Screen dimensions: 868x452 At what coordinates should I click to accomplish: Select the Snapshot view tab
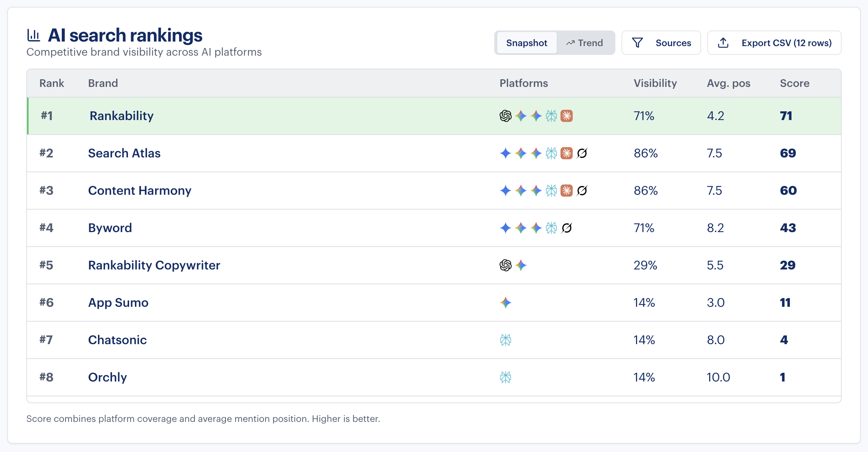pos(526,43)
